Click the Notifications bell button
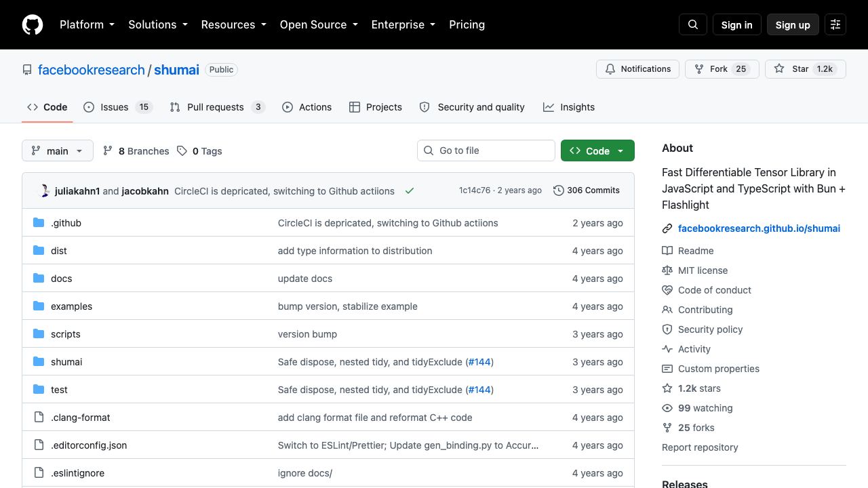Viewport: 868px width, 488px height. point(637,69)
